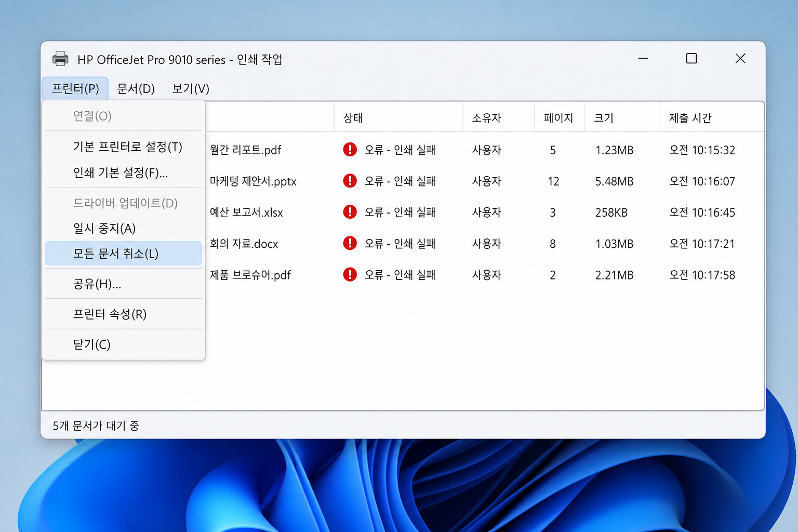
Task: Click error icon for 회의 자료.docx
Action: tap(350, 243)
